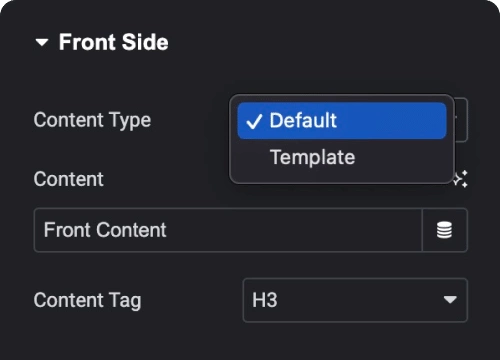Focus the Front Content text field
The width and height of the screenshot is (500, 360).
tap(228, 230)
